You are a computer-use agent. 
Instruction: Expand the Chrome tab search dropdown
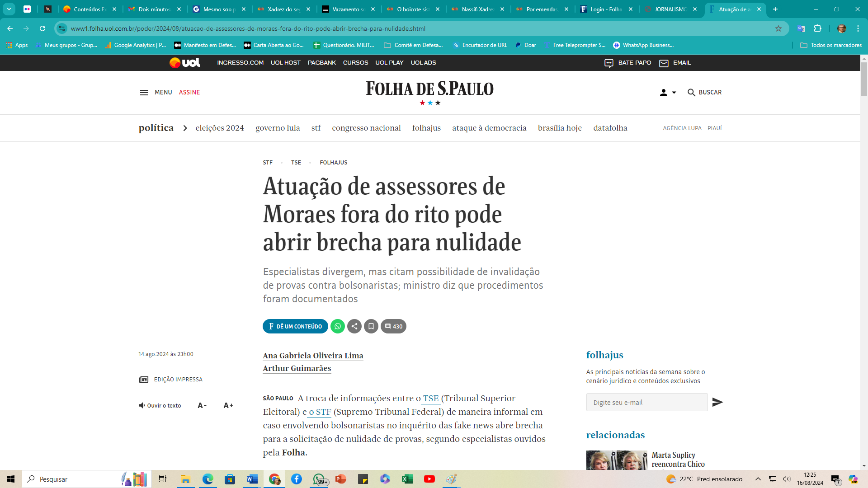tap(9, 9)
